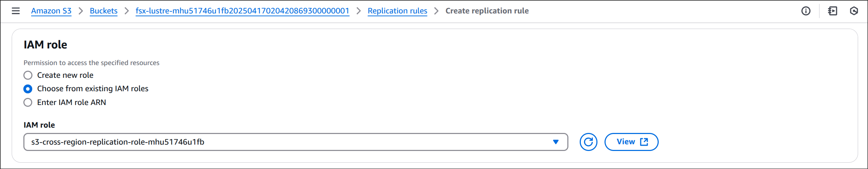Go to Amazon S3 breadcrumb
Screen dimensions: 868x169
[x=51, y=11]
